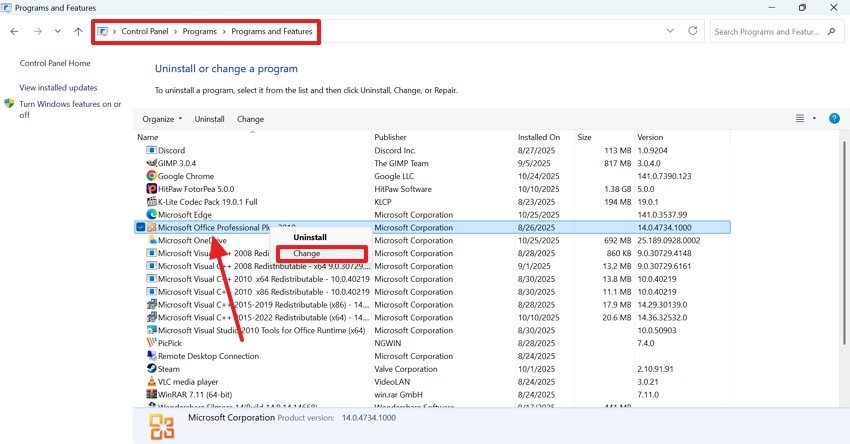Click the GIMP 3.0.4 program icon
850x444 pixels.
(x=151, y=163)
